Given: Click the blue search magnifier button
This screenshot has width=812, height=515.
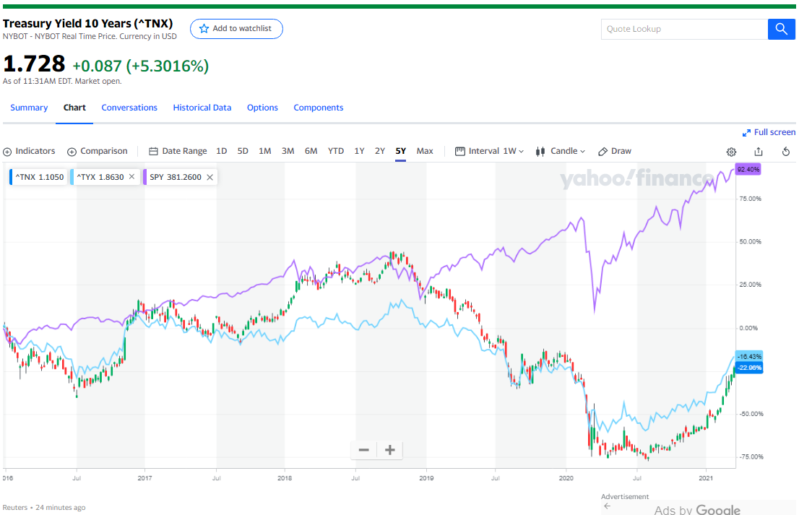Looking at the screenshot, I should 781,29.
